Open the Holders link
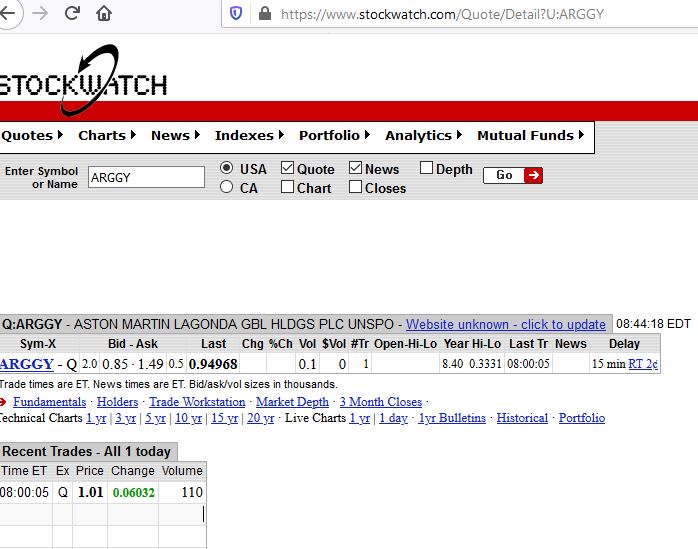 (x=118, y=402)
